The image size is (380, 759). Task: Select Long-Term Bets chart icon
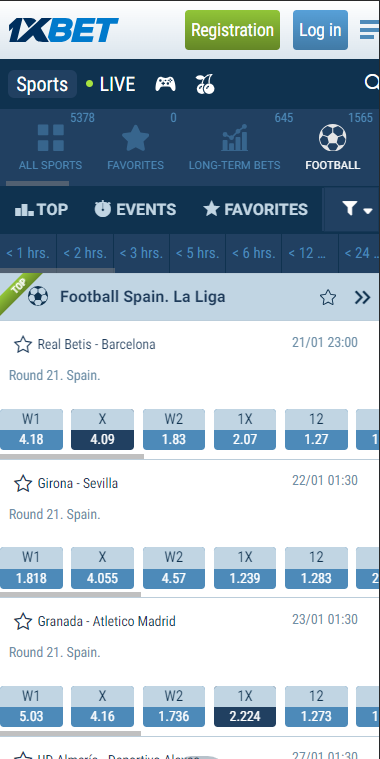click(x=235, y=138)
